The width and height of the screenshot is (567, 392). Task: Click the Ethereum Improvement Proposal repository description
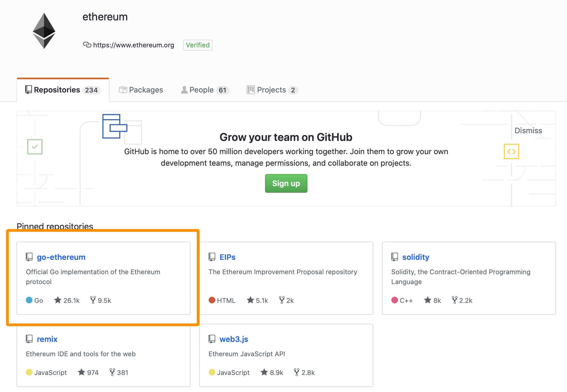283,272
